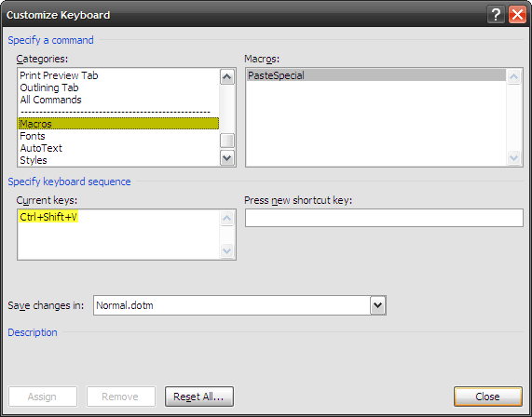Viewport: 532px width, 417px height.
Task: Click Current keys scroll down arrow
Action: point(226,251)
